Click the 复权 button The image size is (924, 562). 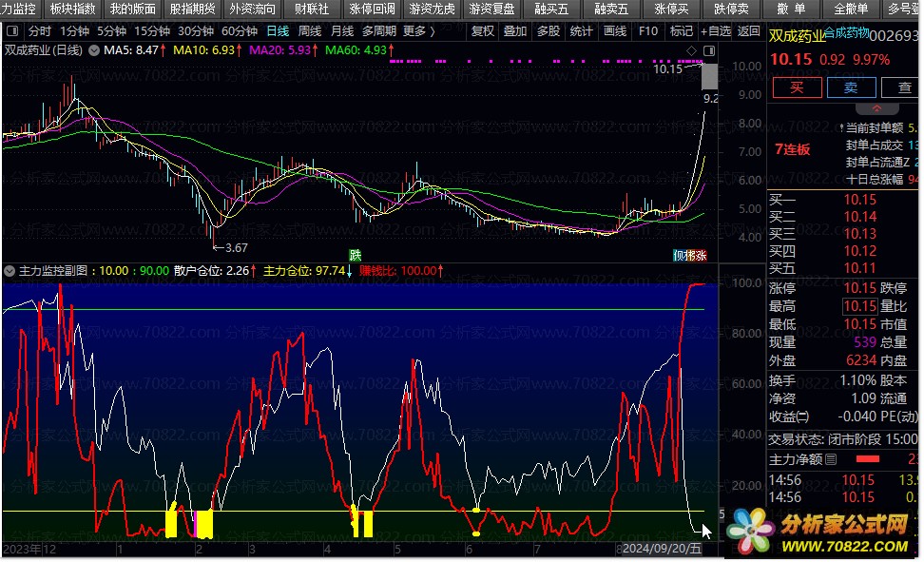483,31
